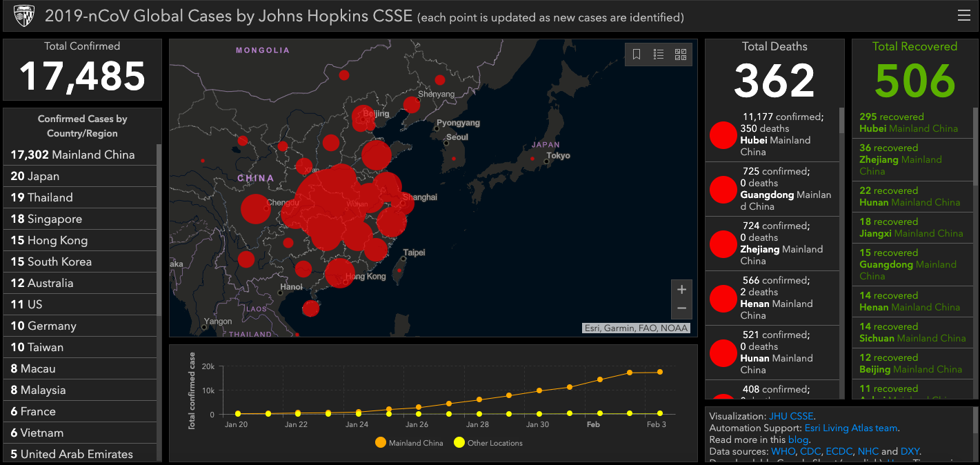Image resolution: width=980 pixels, height=465 pixels.
Task: Click the map circle over Tokyo
Action: pos(532,159)
